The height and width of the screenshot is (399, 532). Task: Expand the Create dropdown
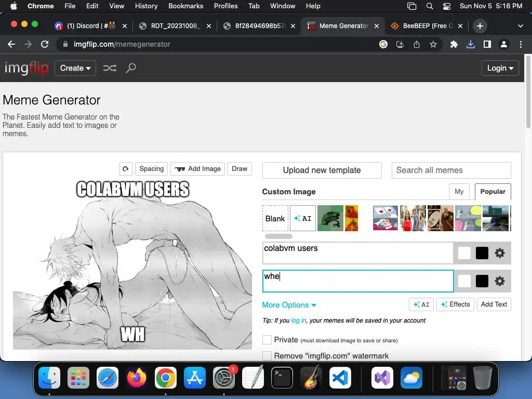coord(75,68)
